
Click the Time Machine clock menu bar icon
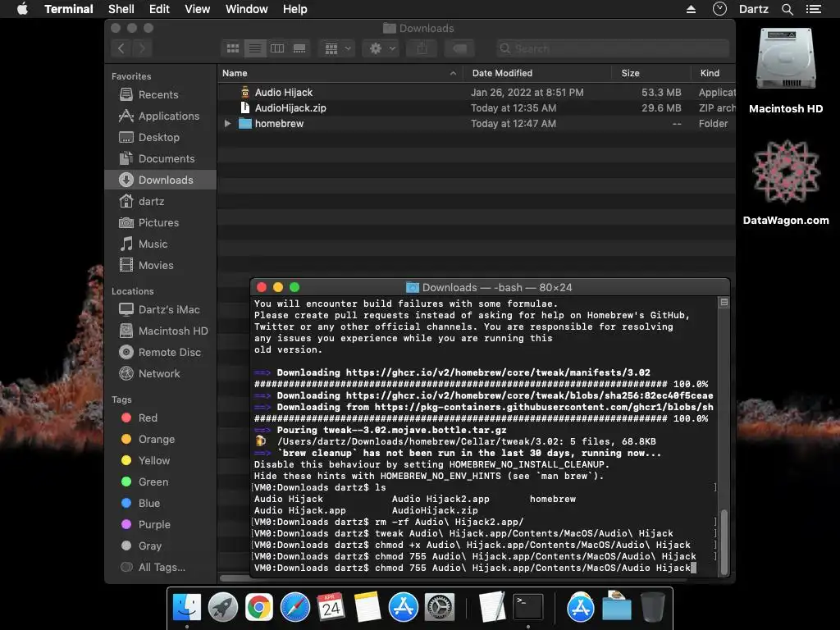tap(719, 8)
